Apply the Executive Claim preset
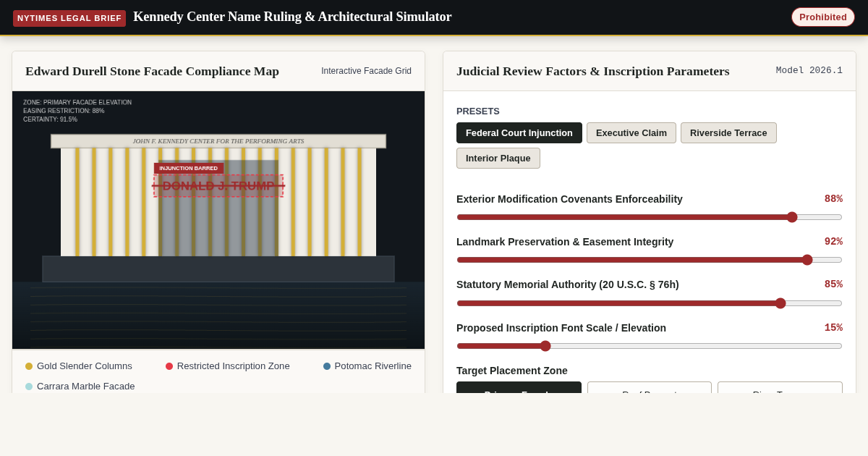Image resolution: width=868 pixels, height=456 pixels. [631, 133]
